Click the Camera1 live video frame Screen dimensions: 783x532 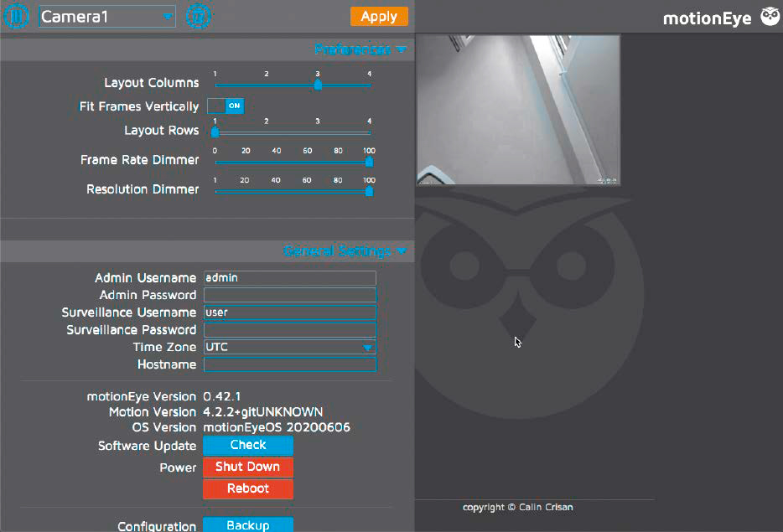pyautogui.click(x=518, y=110)
